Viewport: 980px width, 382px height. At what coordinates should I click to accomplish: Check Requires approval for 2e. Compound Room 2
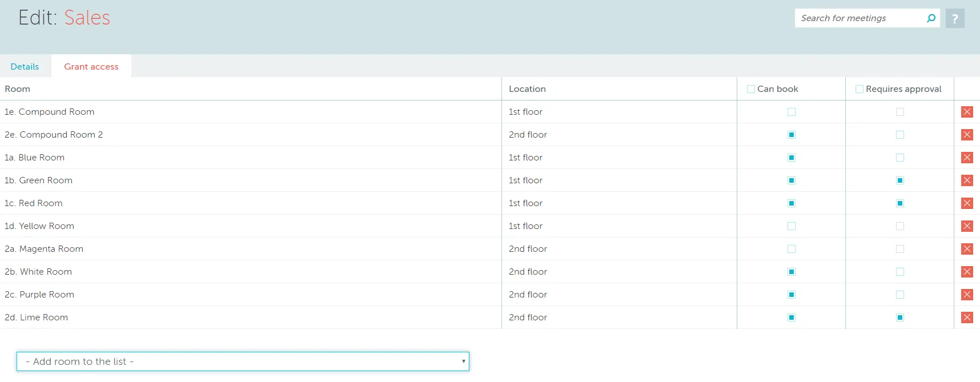(x=900, y=135)
